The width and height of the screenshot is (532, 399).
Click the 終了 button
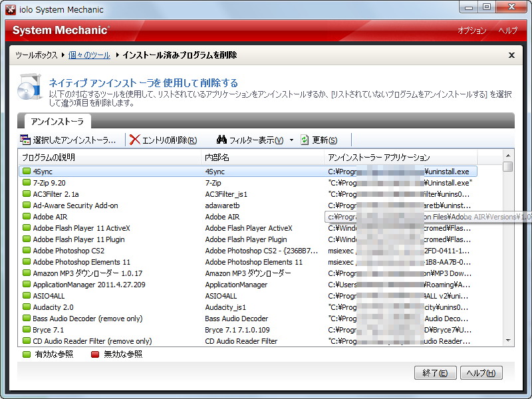pos(435,373)
